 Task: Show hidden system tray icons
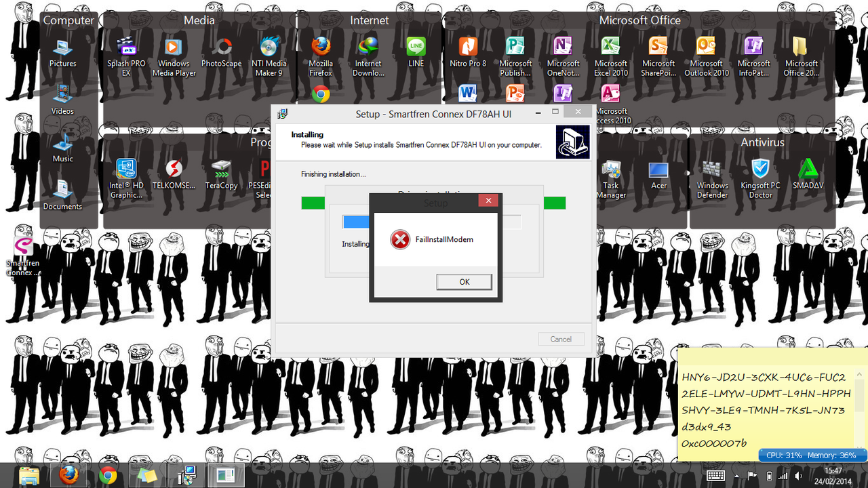737,475
